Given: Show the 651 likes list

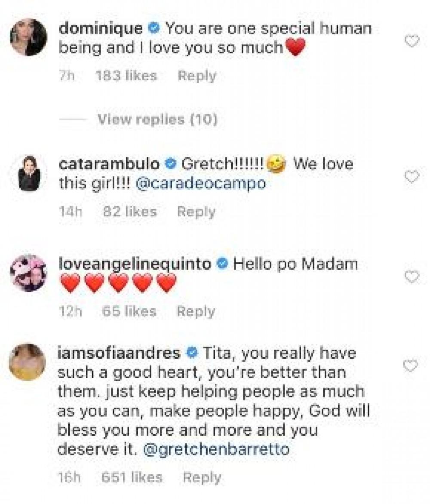Looking at the screenshot, I should coord(132,477).
